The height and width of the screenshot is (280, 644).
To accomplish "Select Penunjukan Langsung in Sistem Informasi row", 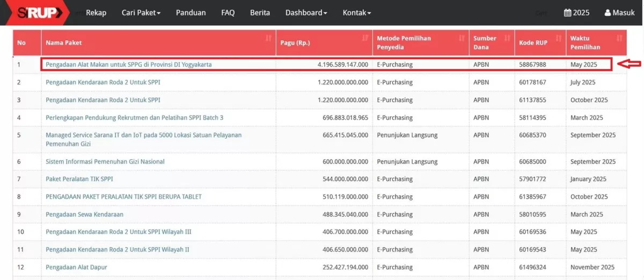I will coord(407,161).
